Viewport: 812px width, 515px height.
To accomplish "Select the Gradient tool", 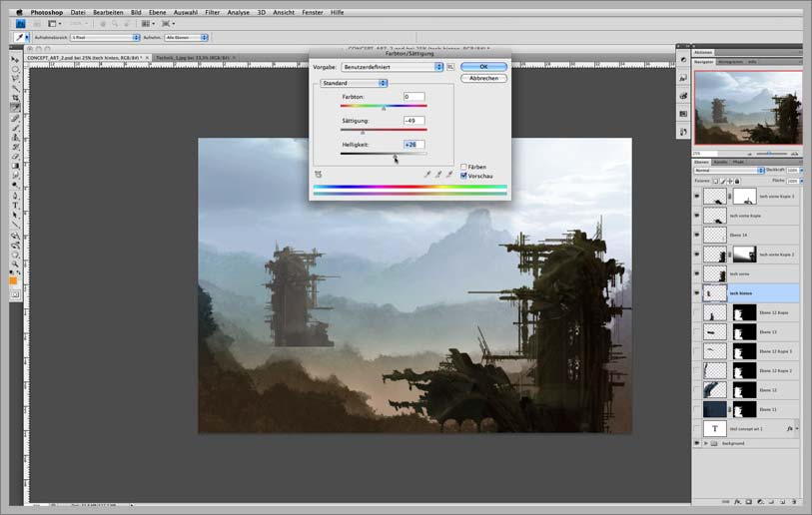I will [x=15, y=166].
